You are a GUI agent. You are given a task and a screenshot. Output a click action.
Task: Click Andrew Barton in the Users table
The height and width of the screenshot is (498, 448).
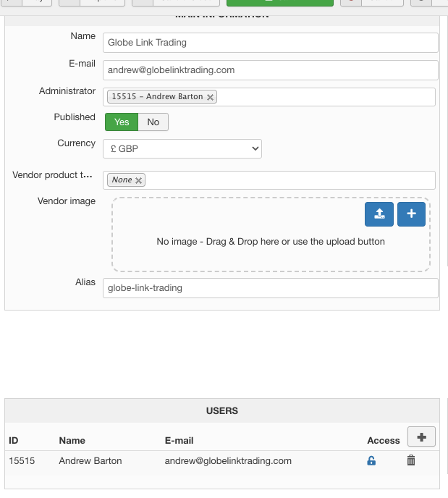[x=90, y=460]
